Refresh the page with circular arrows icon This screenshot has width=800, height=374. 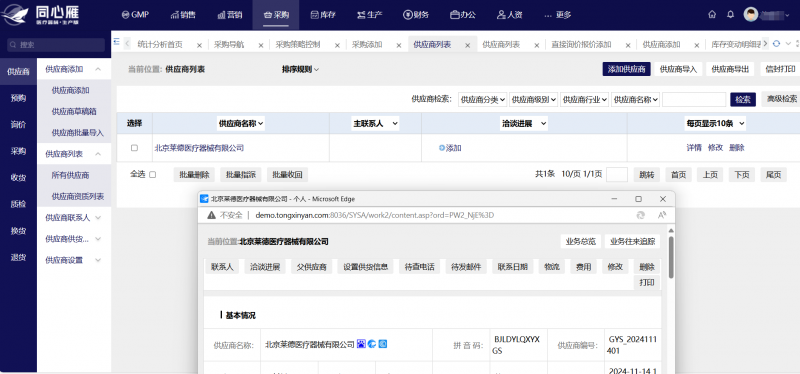pos(777,44)
